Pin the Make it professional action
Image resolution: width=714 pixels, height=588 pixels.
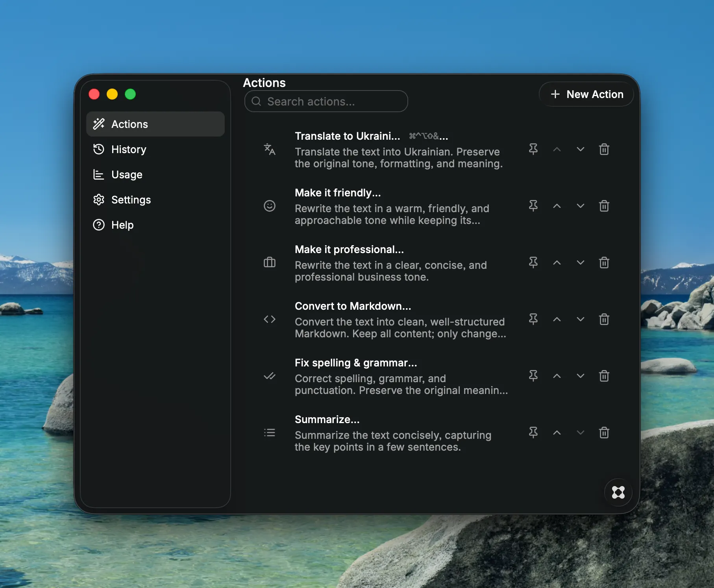point(533,263)
